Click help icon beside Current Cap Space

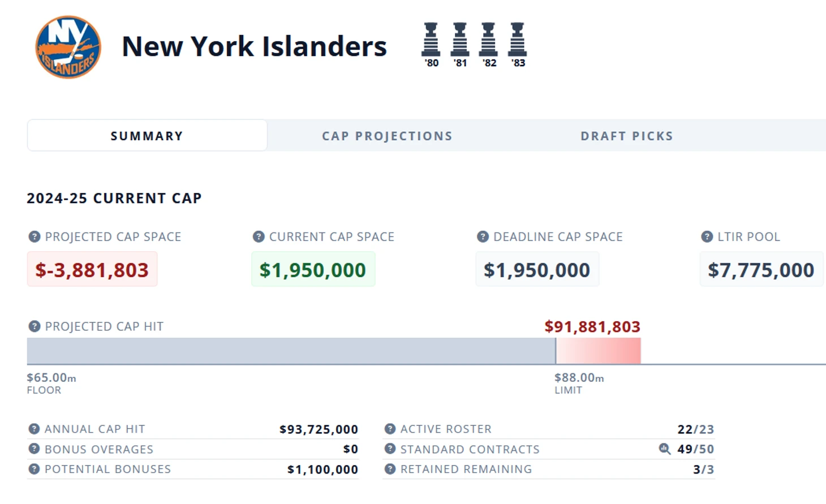(259, 237)
